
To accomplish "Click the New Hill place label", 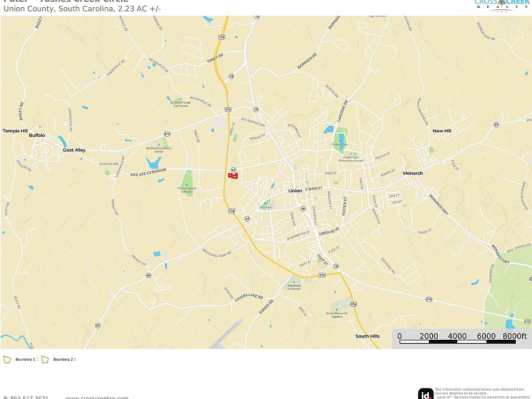I will (442, 131).
